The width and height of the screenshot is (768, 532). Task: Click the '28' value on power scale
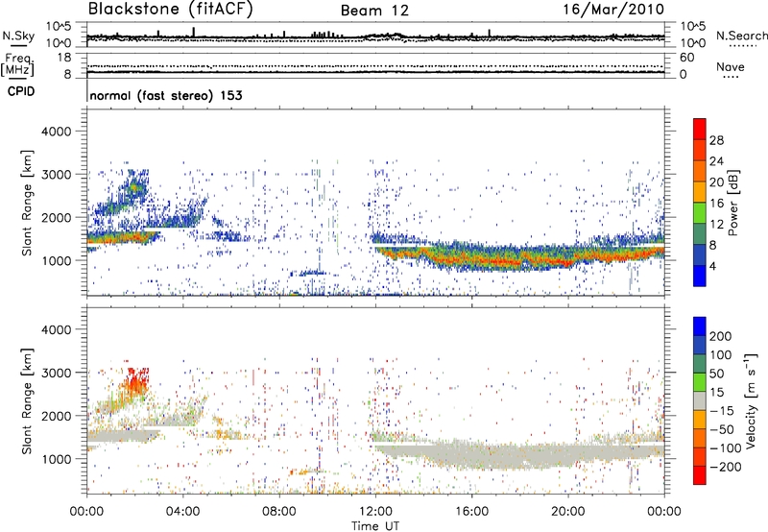pos(716,140)
